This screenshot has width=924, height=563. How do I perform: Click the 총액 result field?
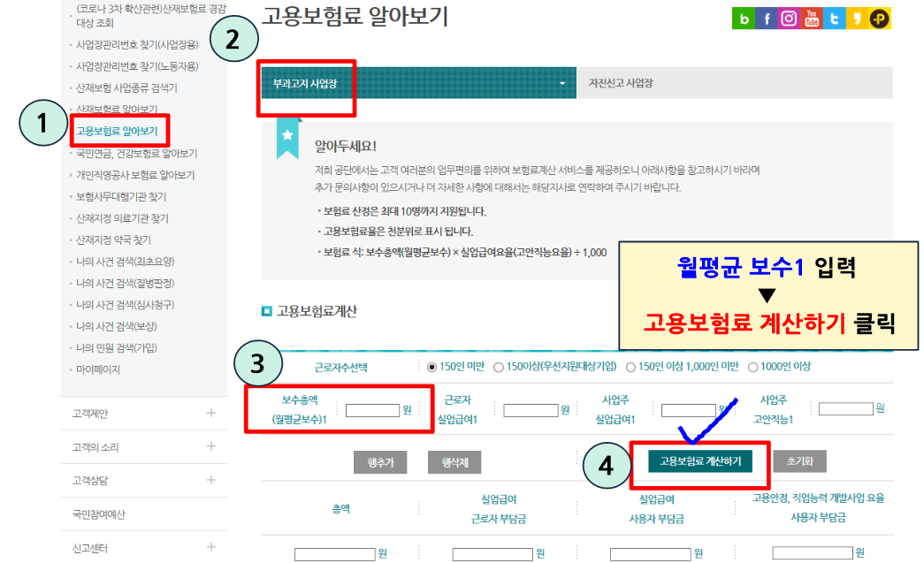[x=335, y=554]
